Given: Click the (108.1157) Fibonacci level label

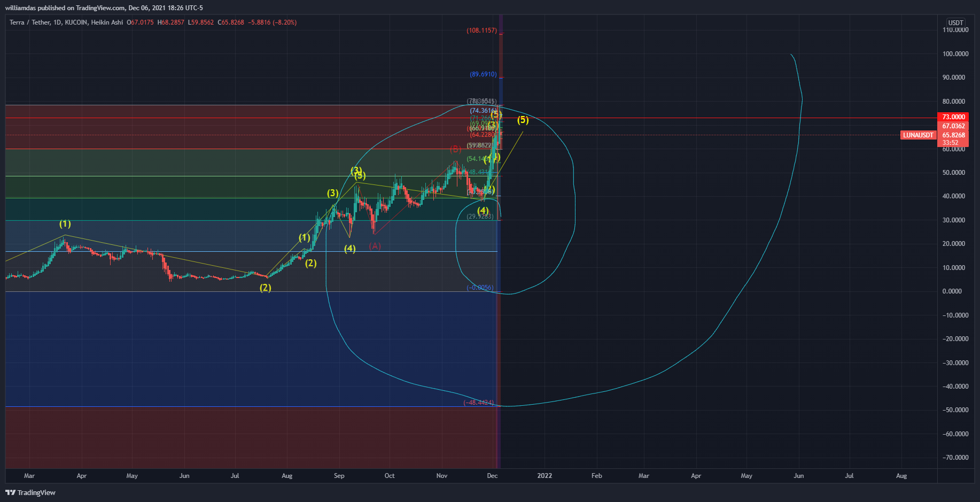Looking at the screenshot, I should coord(481,30).
